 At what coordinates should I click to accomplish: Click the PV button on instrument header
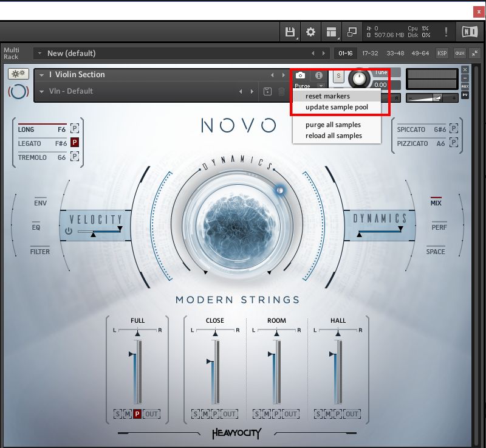pyautogui.click(x=465, y=95)
